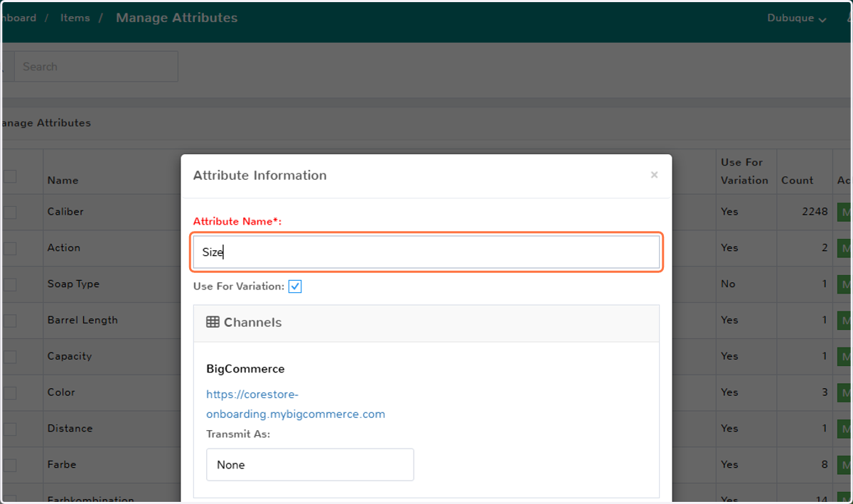The image size is (853, 504).
Task: Toggle the Use For Variation checkbox
Action: click(x=295, y=286)
